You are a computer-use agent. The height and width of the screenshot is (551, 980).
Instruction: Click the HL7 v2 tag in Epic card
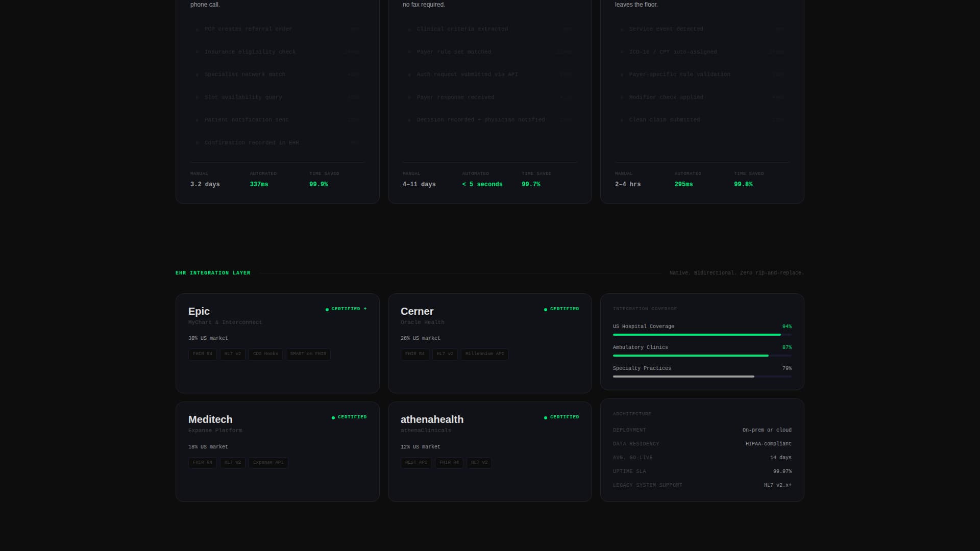pyautogui.click(x=233, y=354)
